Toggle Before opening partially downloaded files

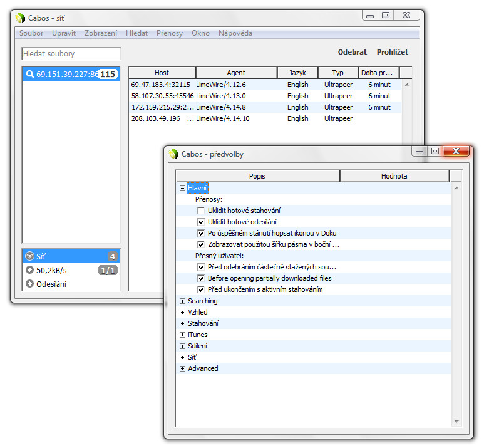tap(201, 278)
